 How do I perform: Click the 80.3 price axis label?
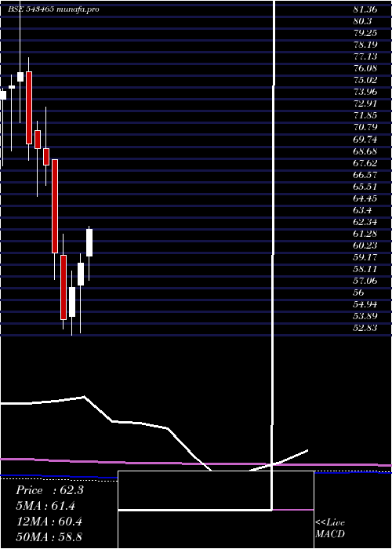point(362,21)
